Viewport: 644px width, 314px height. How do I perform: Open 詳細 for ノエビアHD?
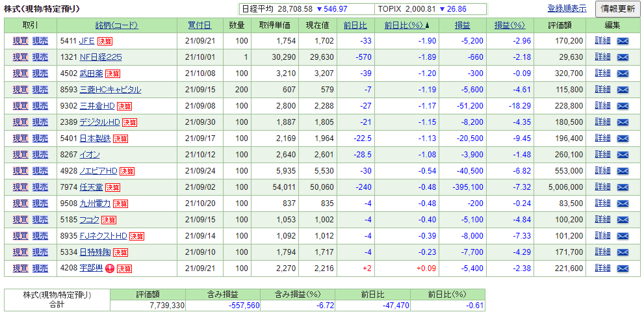[602, 171]
